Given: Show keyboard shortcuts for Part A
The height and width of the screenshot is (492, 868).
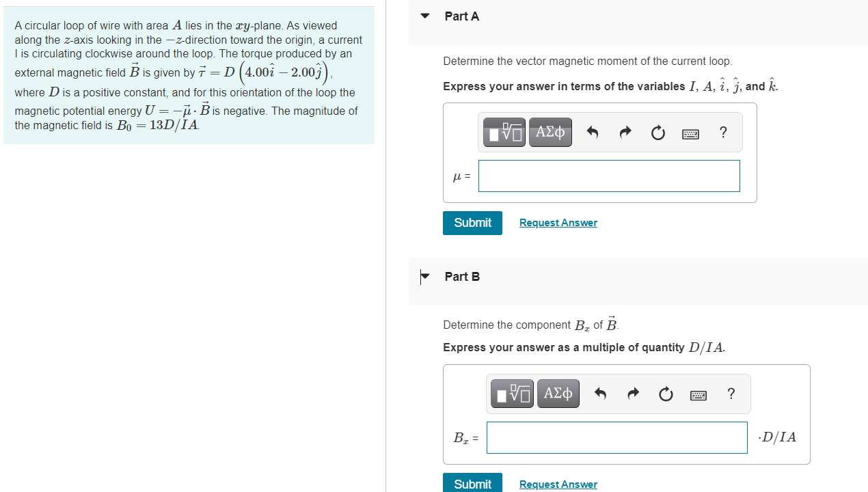Looking at the screenshot, I should (x=690, y=134).
